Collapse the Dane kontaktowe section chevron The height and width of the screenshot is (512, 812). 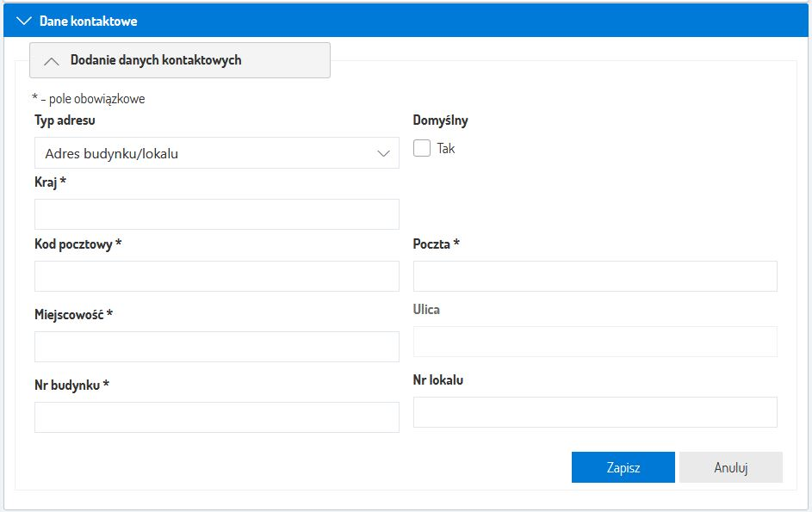point(23,21)
